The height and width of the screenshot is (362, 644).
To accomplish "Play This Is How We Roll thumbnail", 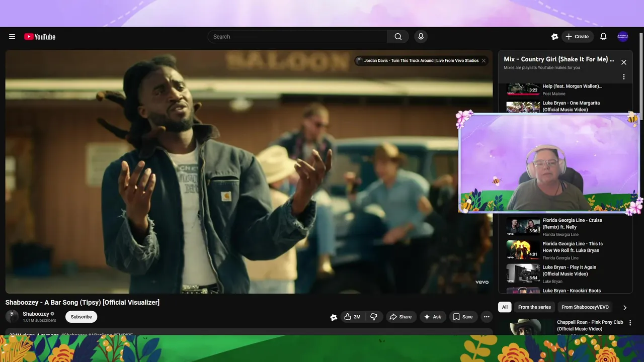I will pyautogui.click(x=523, y=250).
